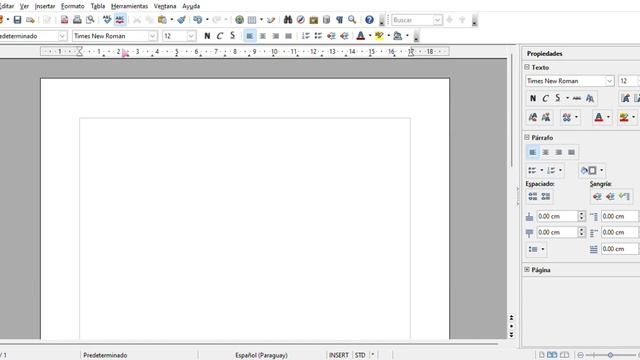The image size is (640, 360).
Task: Open Find and Replace binoculars icon
Action: [x=288, y=20]
